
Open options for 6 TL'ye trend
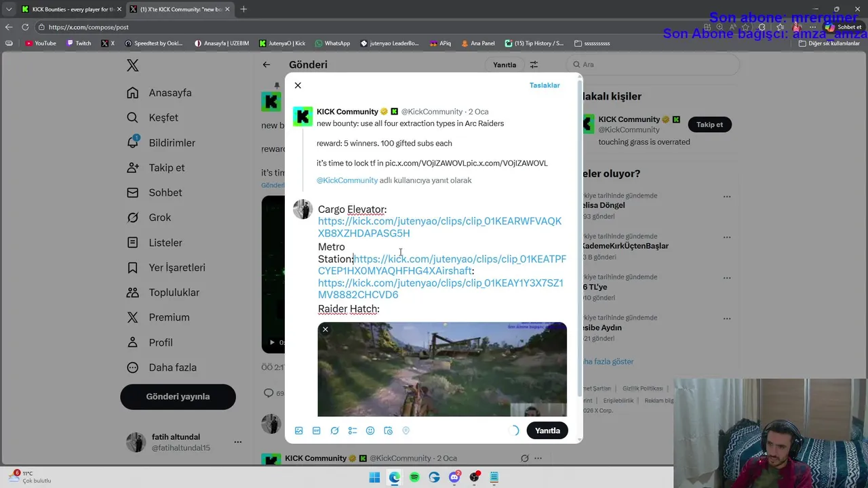pos(727,279)
